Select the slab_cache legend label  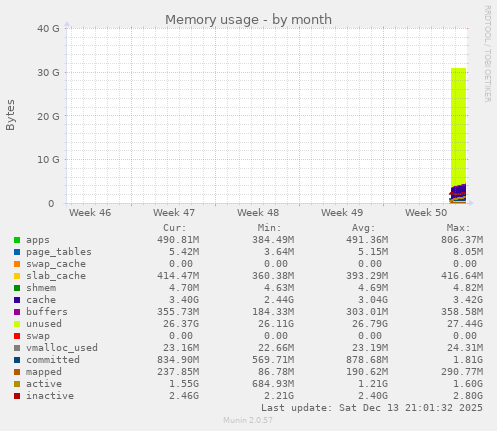56,276
